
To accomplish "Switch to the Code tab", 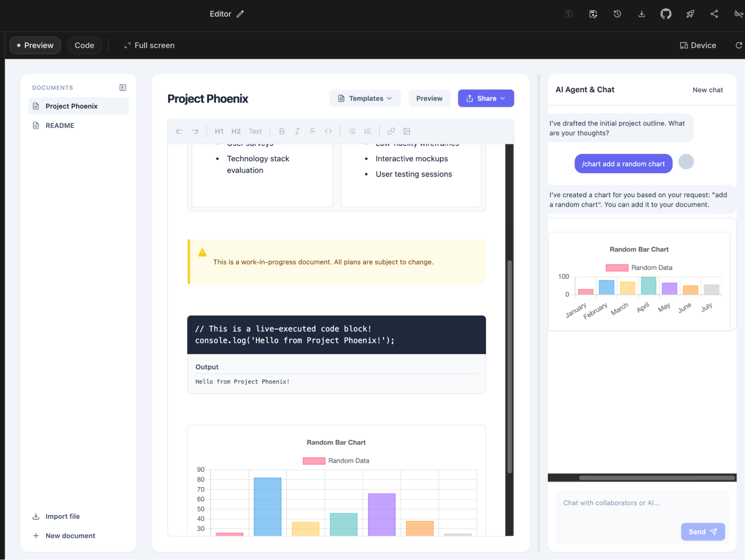I will [84, 45].
